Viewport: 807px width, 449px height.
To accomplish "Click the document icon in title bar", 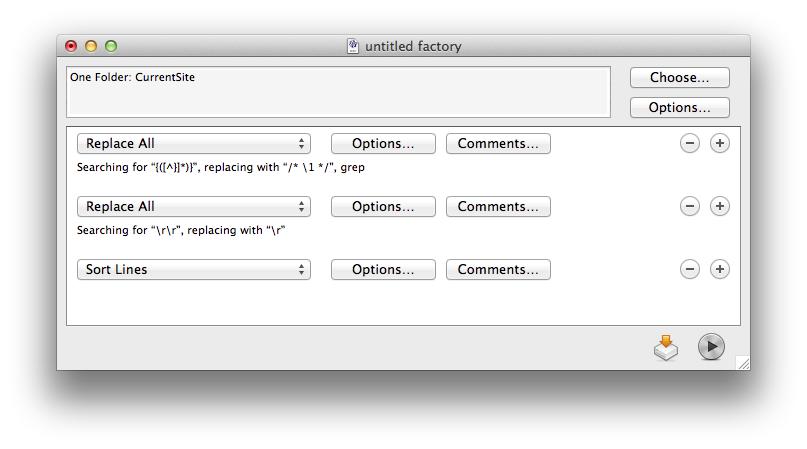I will click(x=353, y=46).
